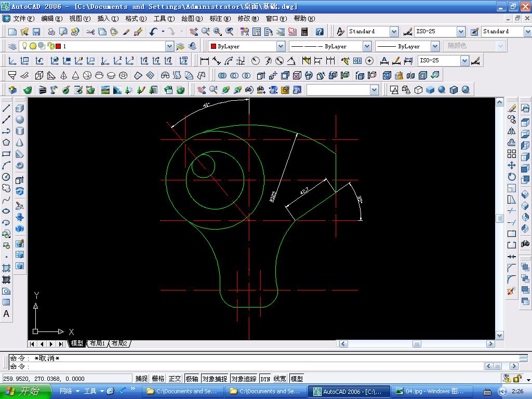Toggle 对象追踪 object snap tracking

(244, 379)
